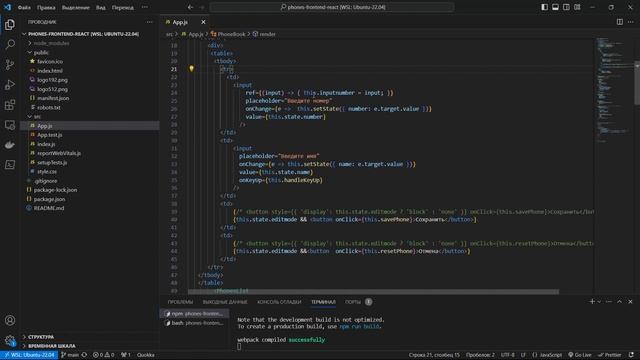This screenshot has height=360, width=640.
Task: Switch to the Консоль отладки panel tab
Action: pos(279,302)
